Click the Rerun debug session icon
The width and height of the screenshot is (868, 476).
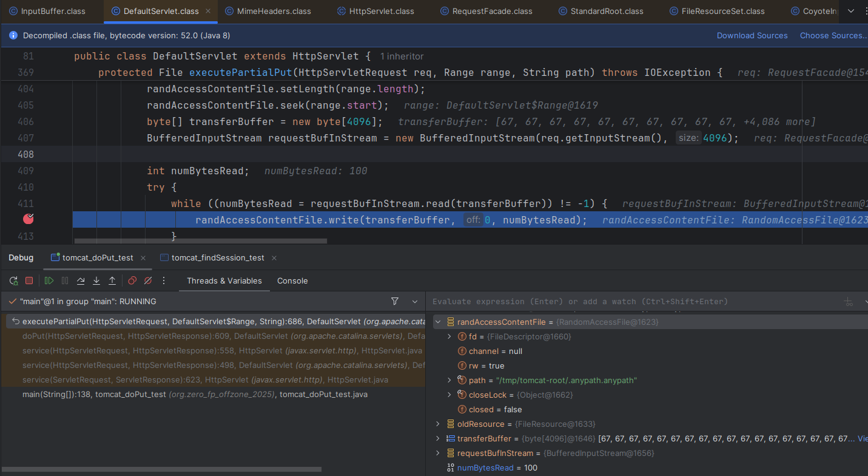point(13,280)
